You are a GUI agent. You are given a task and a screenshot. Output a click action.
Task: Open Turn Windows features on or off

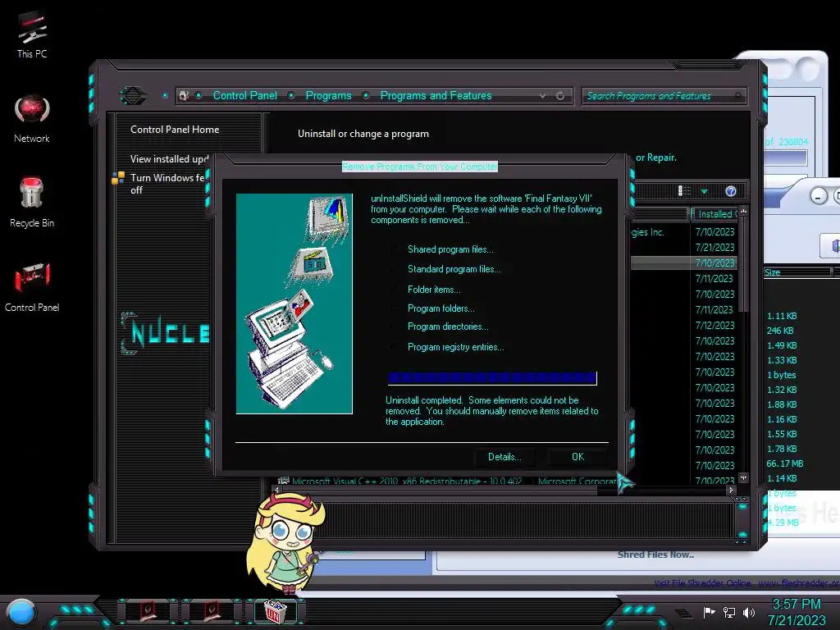point(167,184)
